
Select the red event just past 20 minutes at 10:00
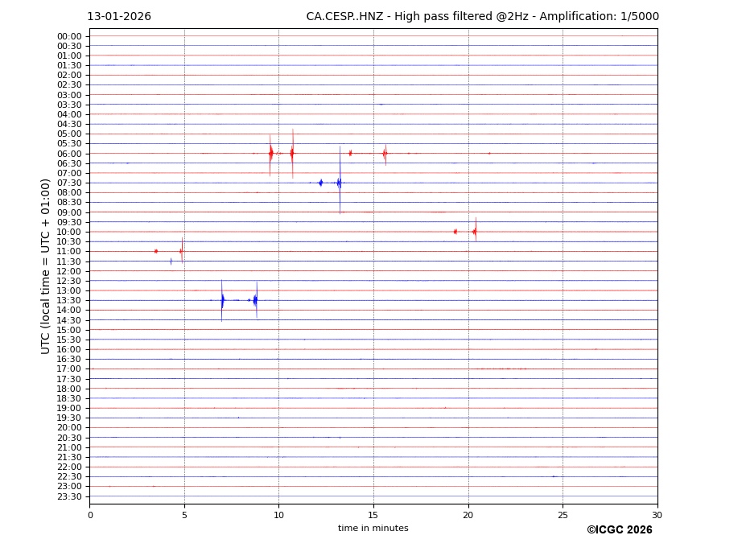coord(475,232)
